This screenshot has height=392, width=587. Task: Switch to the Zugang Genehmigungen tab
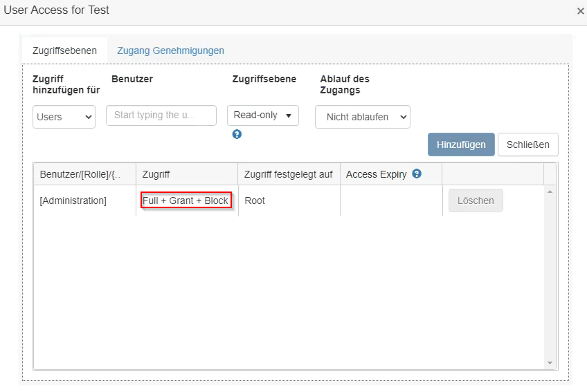tap(170, 50)
